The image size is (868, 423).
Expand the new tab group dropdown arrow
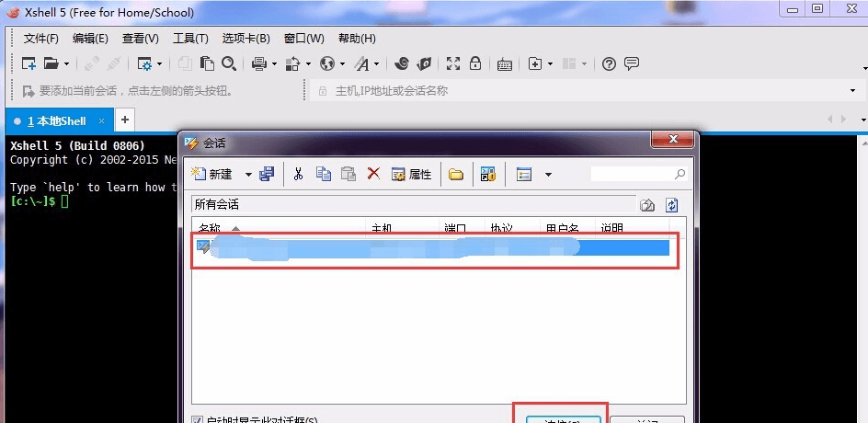tap(550, 64)
